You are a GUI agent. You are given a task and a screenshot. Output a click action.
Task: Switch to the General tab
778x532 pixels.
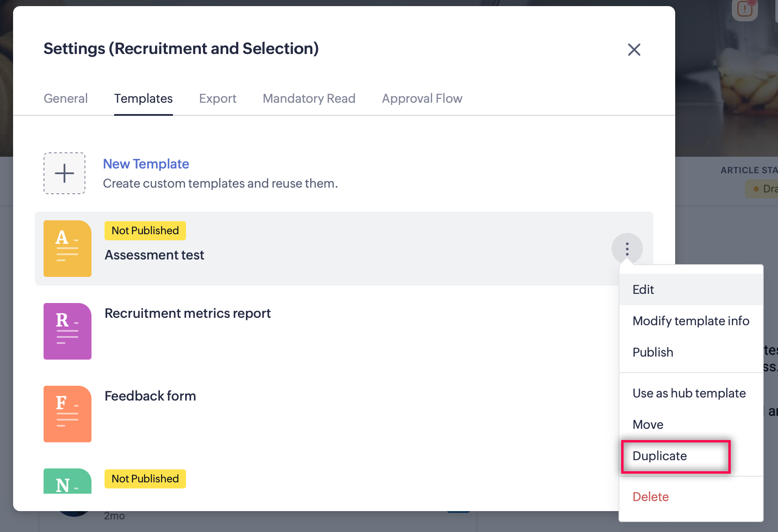[66, 99]
